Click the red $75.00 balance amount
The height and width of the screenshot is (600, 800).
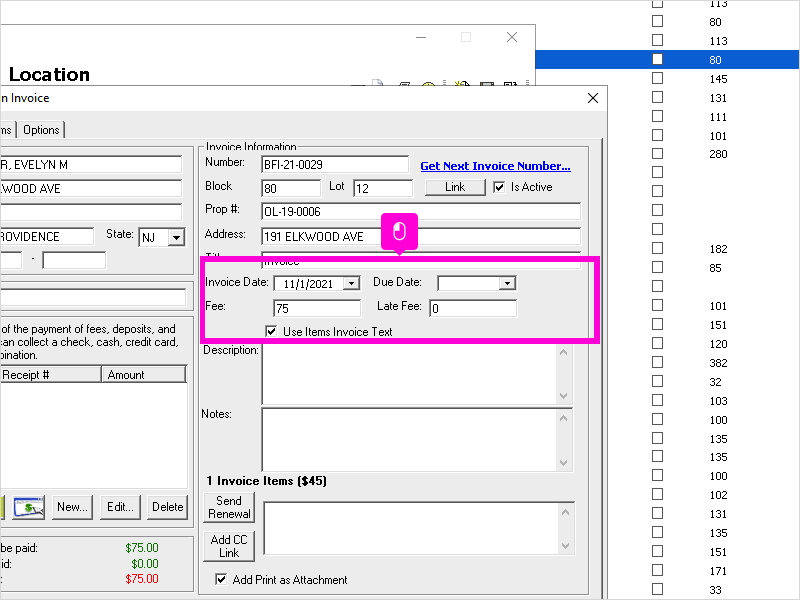click(142, 579)
